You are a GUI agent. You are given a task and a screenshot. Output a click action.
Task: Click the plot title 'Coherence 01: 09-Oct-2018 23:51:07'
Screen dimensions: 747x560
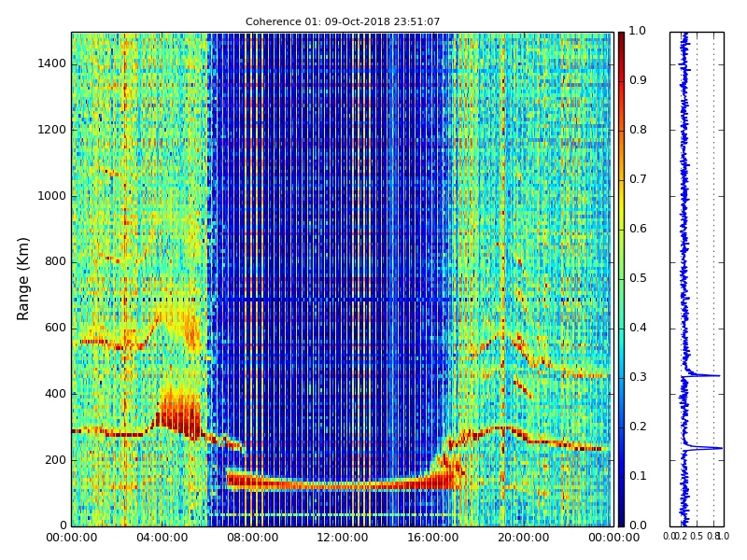click(343, 21)
